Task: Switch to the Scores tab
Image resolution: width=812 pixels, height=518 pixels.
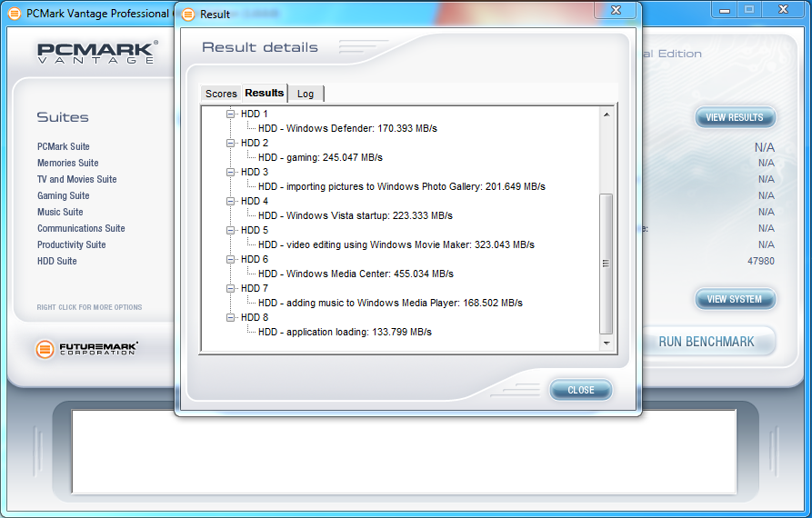Action: (x=221, y=94)
